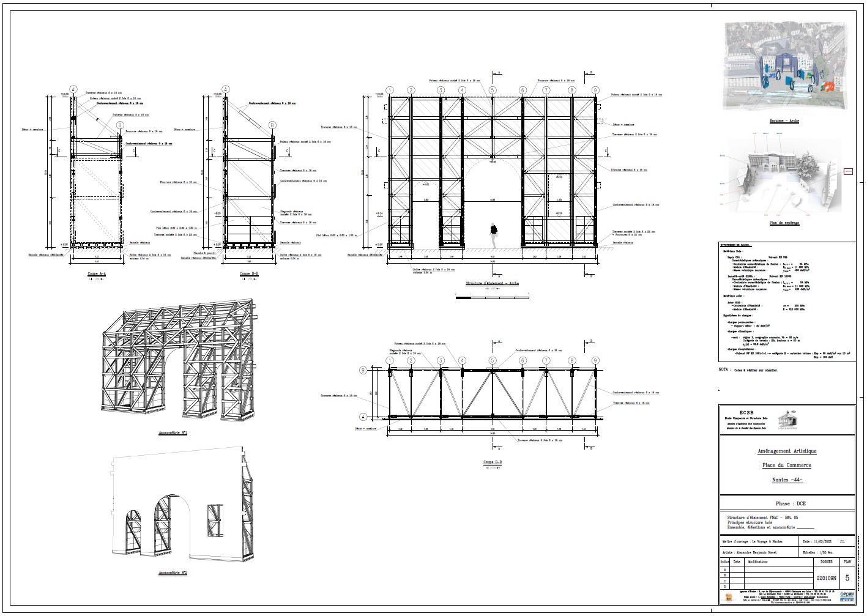Image resolution: width=867 pixels, height=616 pixels.
Task: Click the 'Coupe B-B' section caption
Action: point(248,273)
